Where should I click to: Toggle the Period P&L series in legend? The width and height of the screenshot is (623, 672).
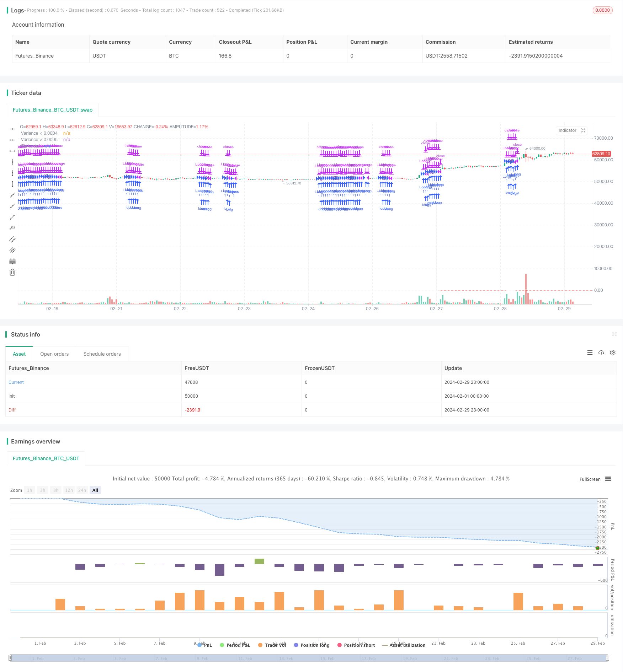235,645
